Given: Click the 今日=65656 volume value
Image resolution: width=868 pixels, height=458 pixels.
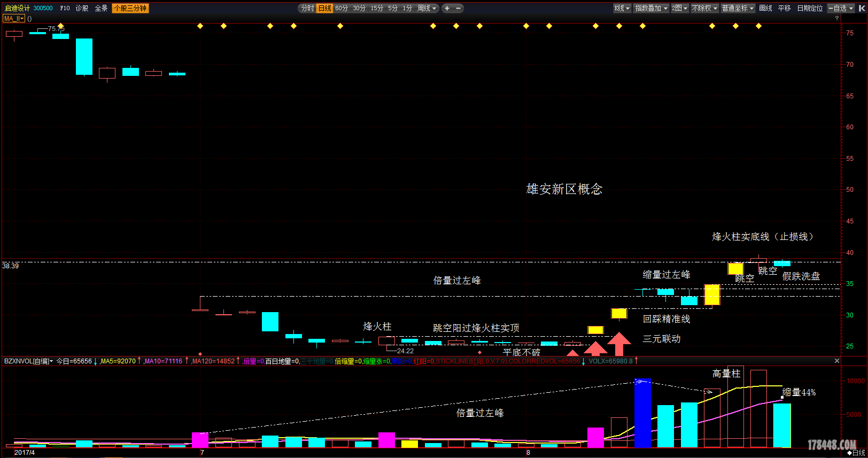Looking at the screenshot, I should click(74, 361).
